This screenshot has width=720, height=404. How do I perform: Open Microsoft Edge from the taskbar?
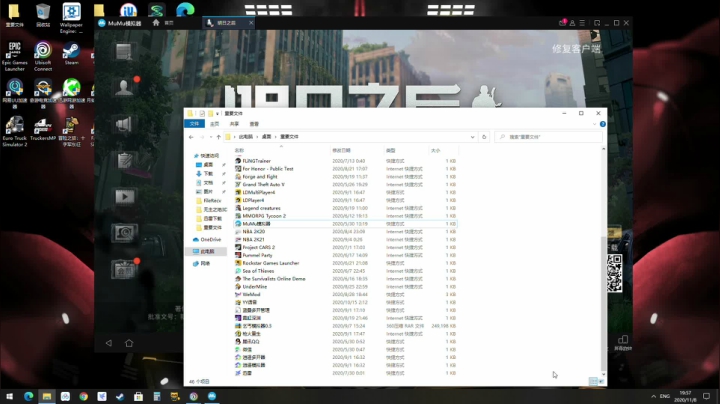point(28,396)
